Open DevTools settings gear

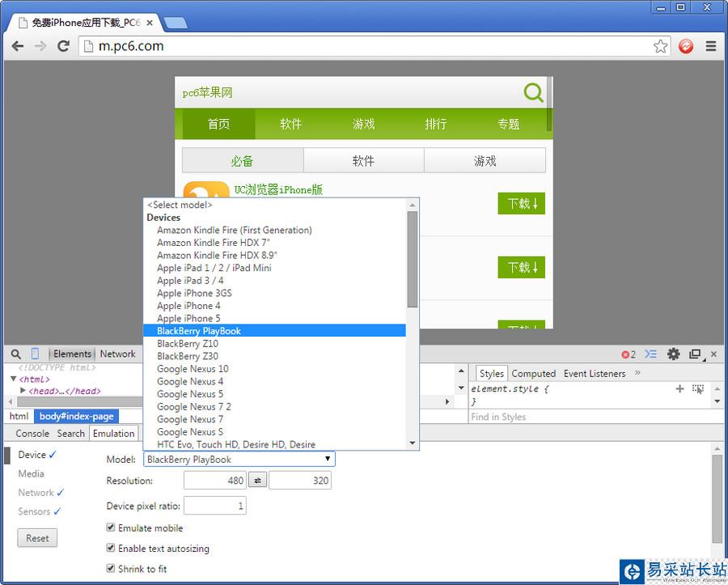tap(673, 354)
